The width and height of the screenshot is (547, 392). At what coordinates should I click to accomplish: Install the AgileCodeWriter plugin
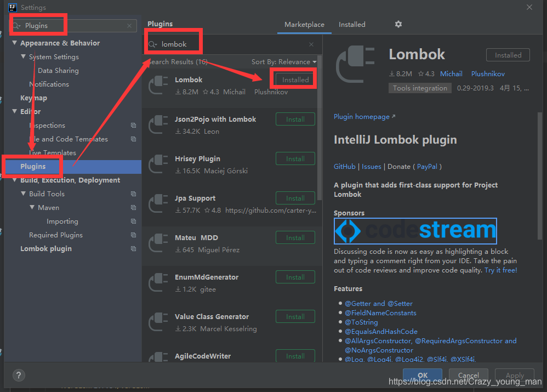[295, 356]
